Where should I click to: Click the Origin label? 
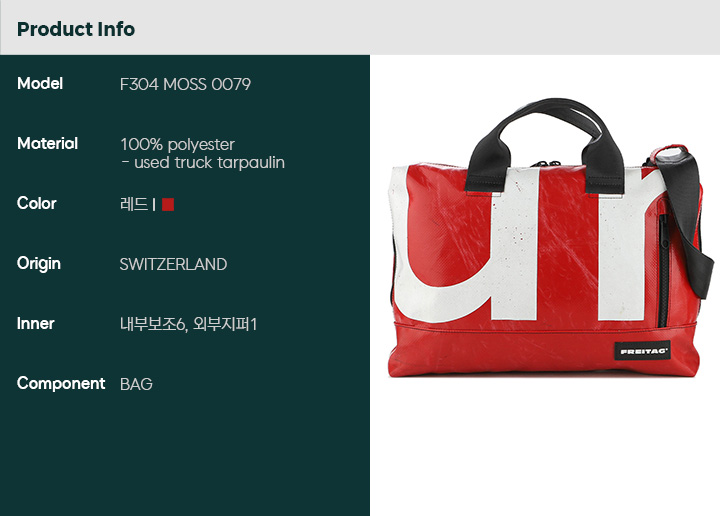point(39,264)
